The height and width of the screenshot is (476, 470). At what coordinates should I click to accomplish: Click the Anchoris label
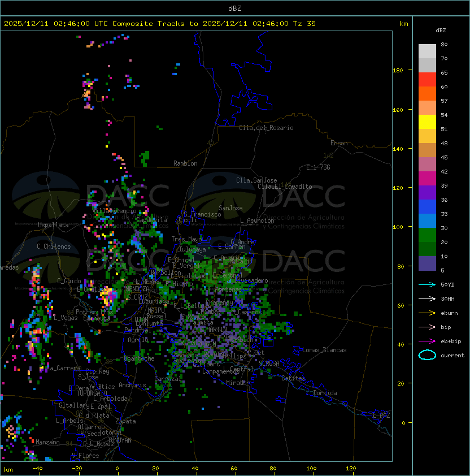pyautogui.click(x=132, y=385)
